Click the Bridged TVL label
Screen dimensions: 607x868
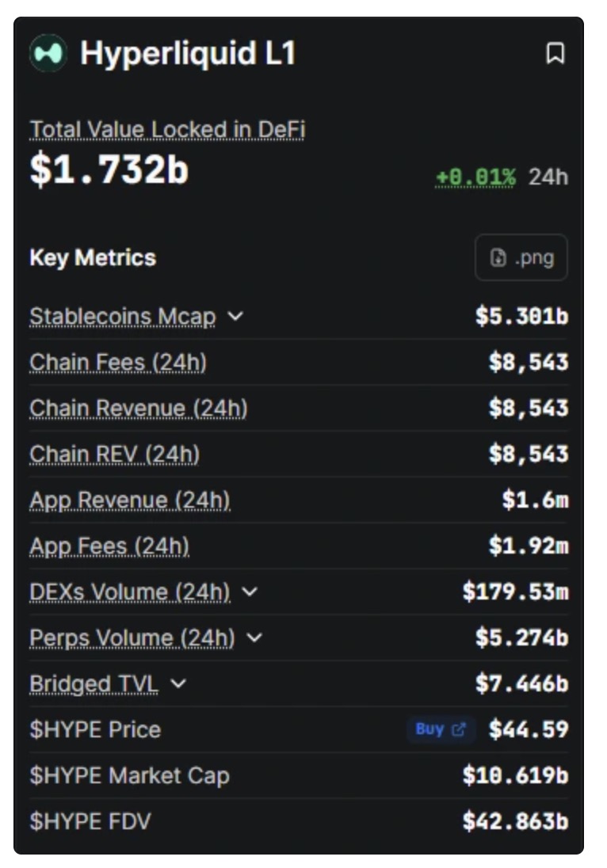pyautogui.click(x=94, y=683)
